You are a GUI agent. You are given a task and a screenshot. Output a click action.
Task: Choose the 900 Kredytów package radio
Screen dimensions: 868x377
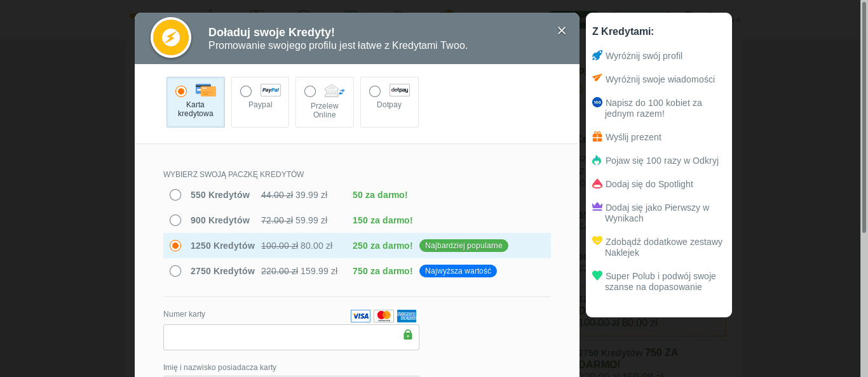[175, 220]
